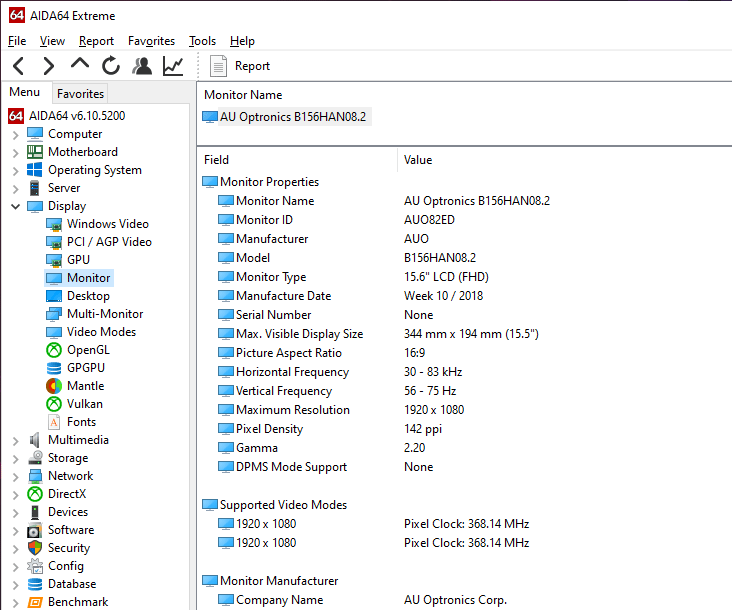Switch to the Favorites tab
The width and height of the screenshot is (732, 610).
tap(80, 94)
